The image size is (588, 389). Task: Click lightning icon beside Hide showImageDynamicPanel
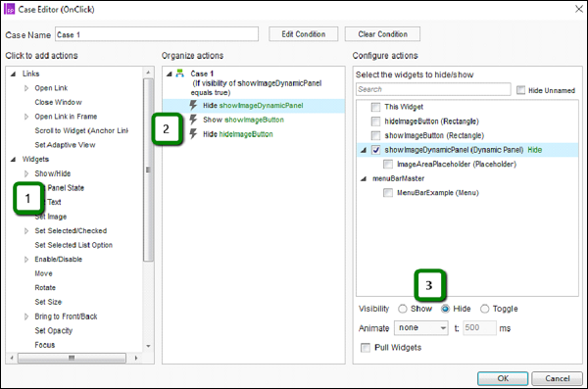pyautogui.click(x=193, y=106)
